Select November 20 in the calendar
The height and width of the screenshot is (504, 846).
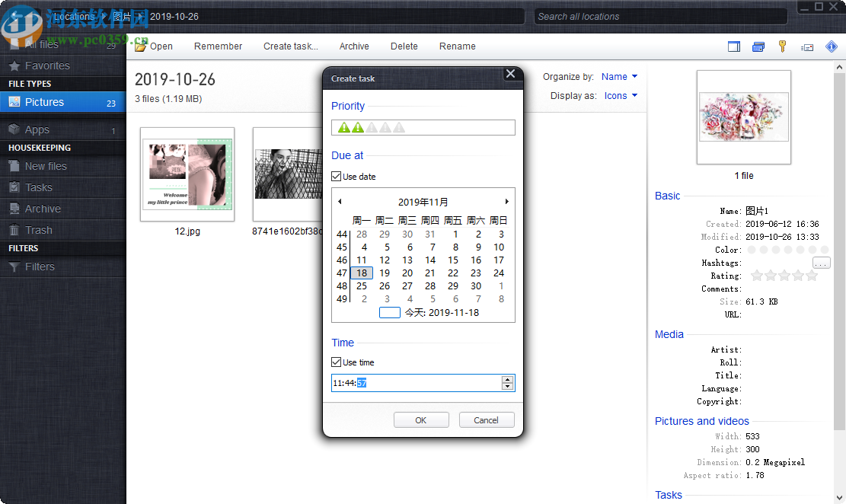click(x=407, y=273)
